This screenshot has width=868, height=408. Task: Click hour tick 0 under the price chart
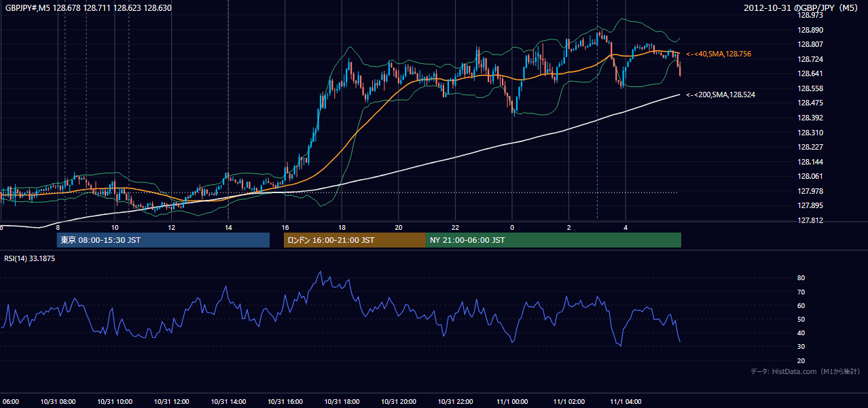pos(512,227)
